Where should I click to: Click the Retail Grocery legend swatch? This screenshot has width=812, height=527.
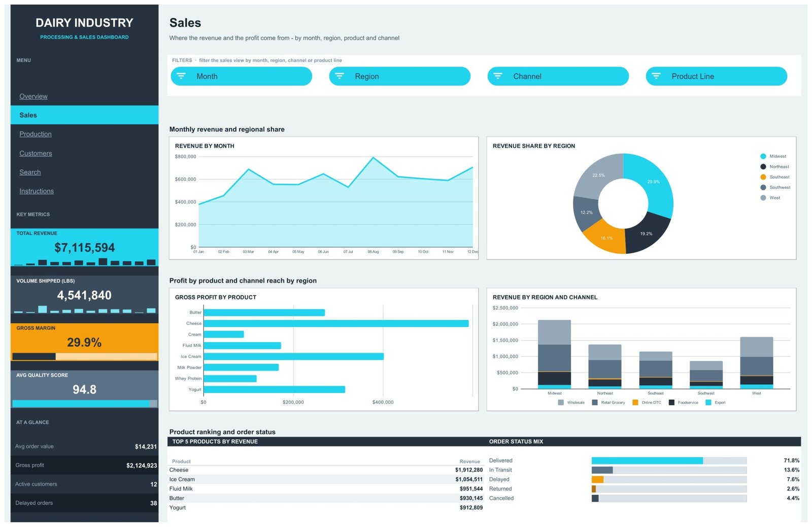(595, 403)
